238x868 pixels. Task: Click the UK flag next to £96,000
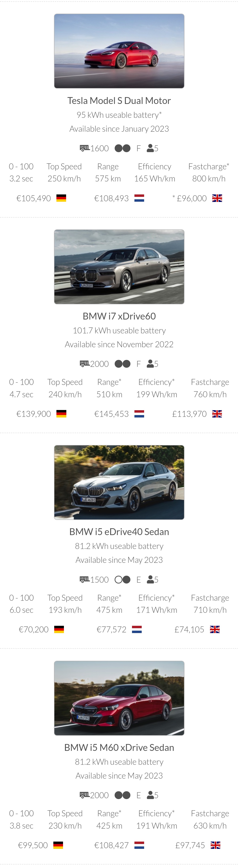click(x=217, y=198)
